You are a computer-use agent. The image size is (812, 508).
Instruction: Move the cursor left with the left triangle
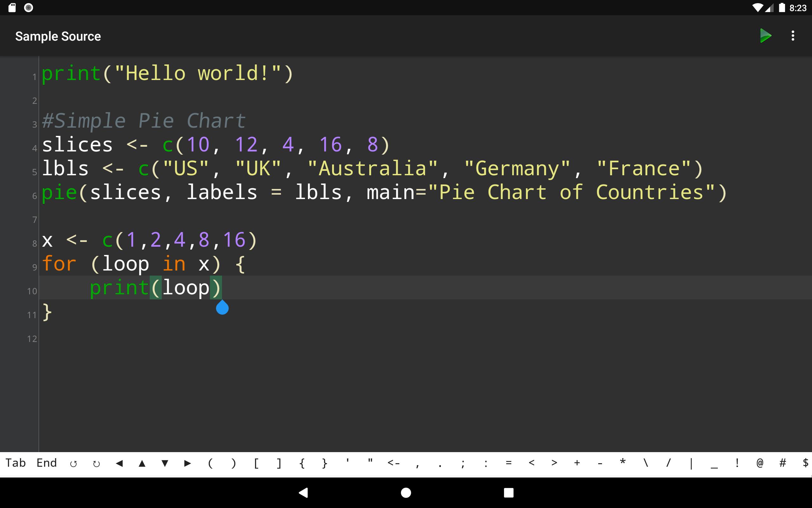coord(119,464)
